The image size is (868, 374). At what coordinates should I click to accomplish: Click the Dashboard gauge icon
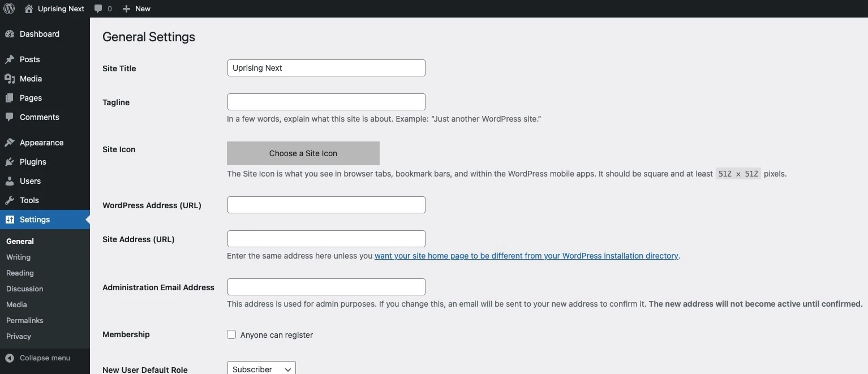coord(10,34)
